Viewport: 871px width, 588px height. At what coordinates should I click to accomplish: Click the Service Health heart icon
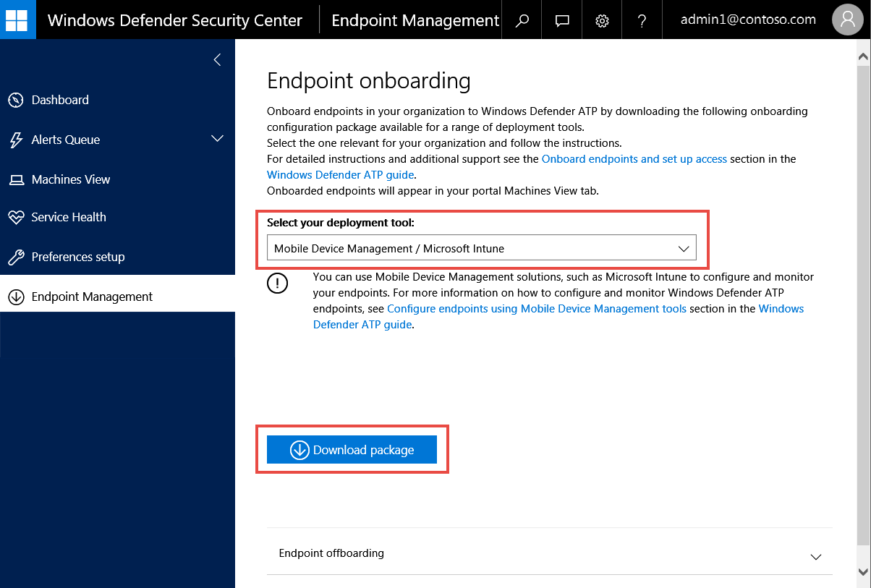(16, 218)
